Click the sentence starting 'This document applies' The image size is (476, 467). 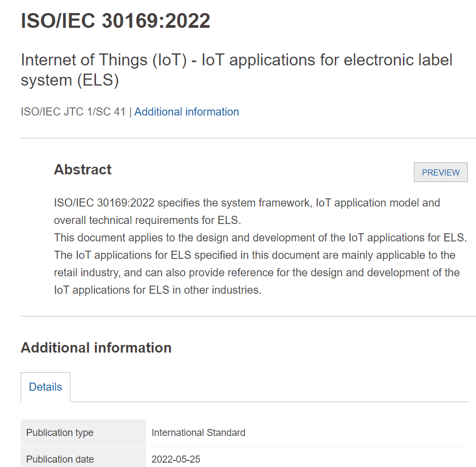pos(260,238)
